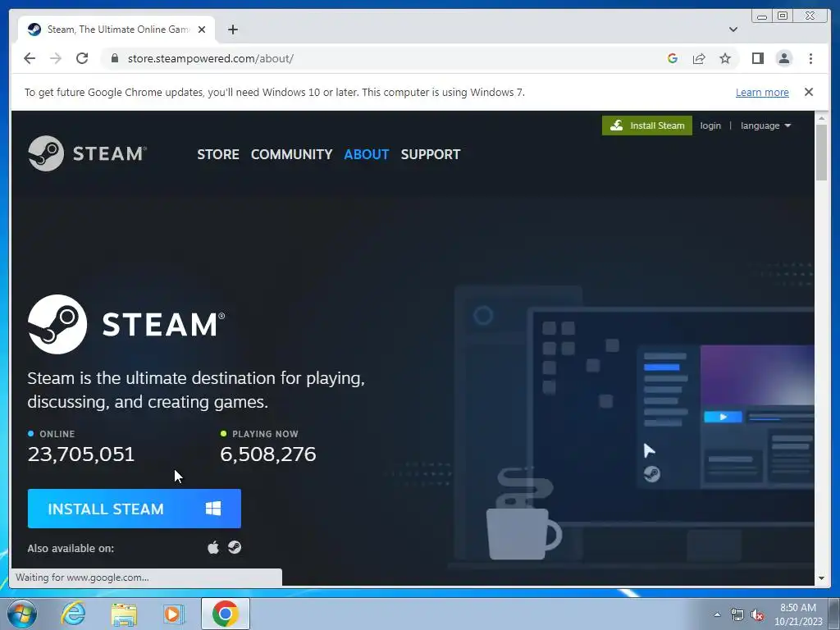Click the browser forward arrow
840x630 pixels.
click(56, 58)
